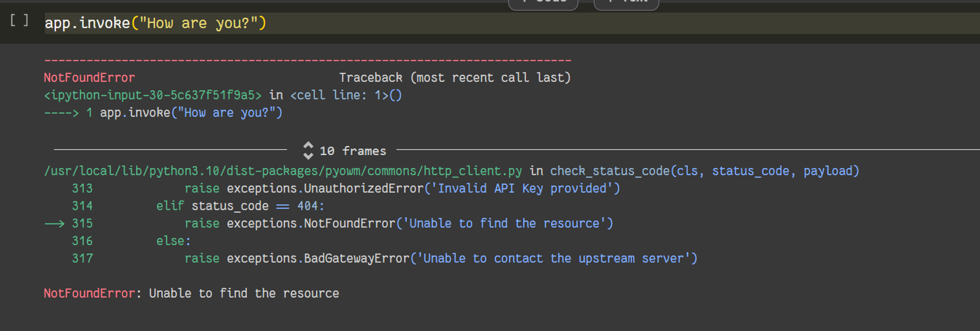Expand the 10 frames traceback section
The image size is (980, 331).
[345, 151]
